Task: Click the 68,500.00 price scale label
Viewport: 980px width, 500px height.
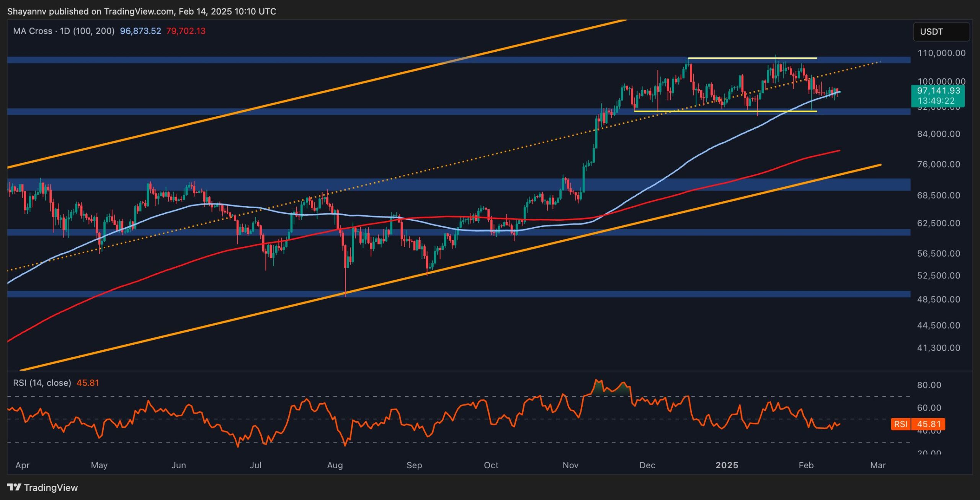Action: [x=938, y=195]
